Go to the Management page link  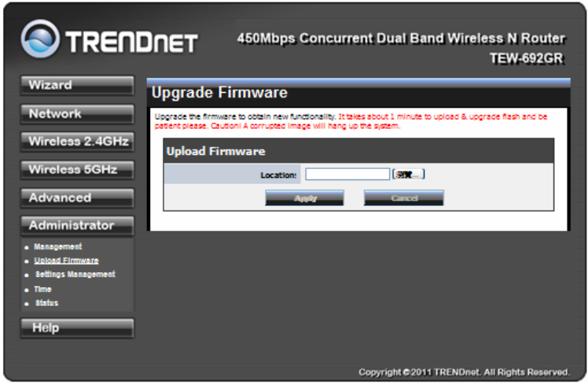(57, 246)
